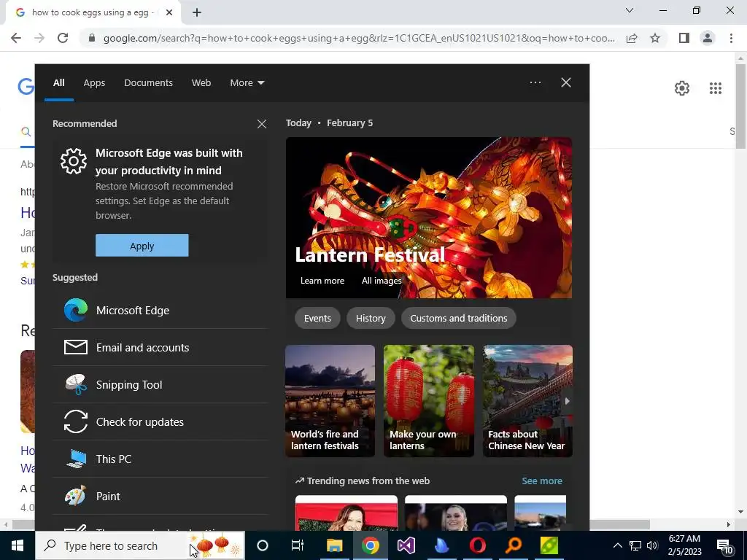Open Check for updates suggestion
The height and width of the screenshot is (560, 747).
click(x=160, y=422)
